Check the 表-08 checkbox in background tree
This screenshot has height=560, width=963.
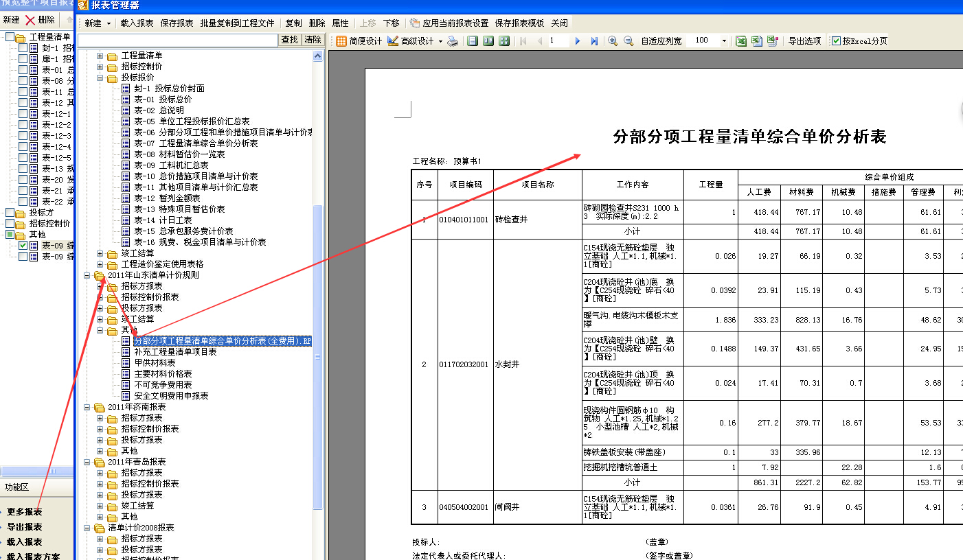pos(23,81)
